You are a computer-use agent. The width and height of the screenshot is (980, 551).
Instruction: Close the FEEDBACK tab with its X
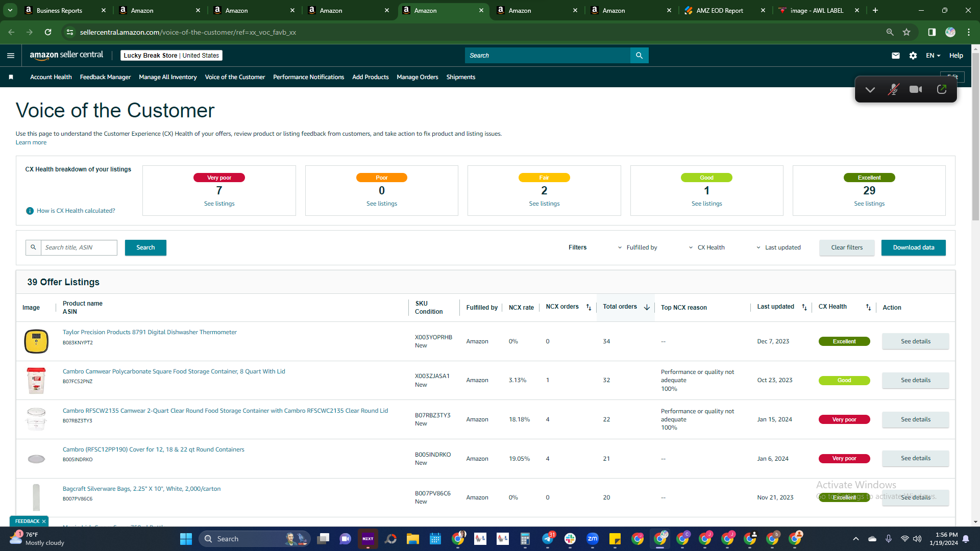[44, 521]
